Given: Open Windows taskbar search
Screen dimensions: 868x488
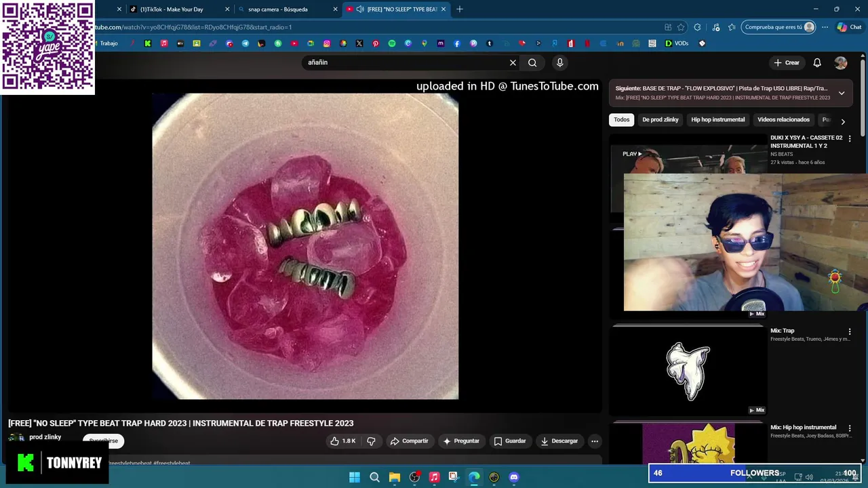Looking at the screenshot, I should point(374,477).
